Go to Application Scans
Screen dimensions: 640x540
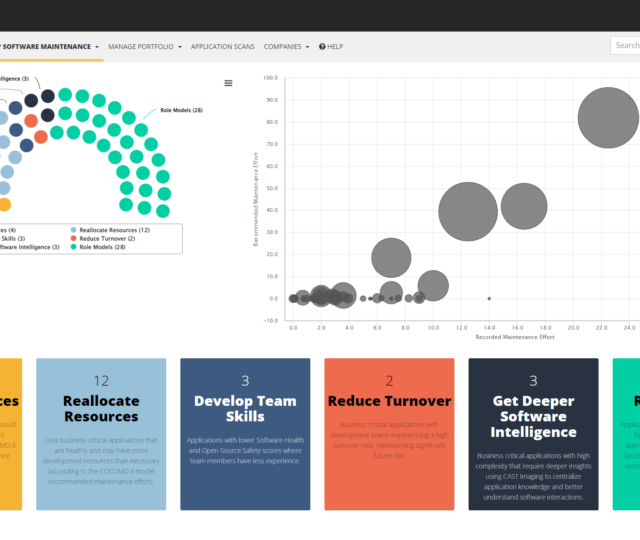click(222, 47)
